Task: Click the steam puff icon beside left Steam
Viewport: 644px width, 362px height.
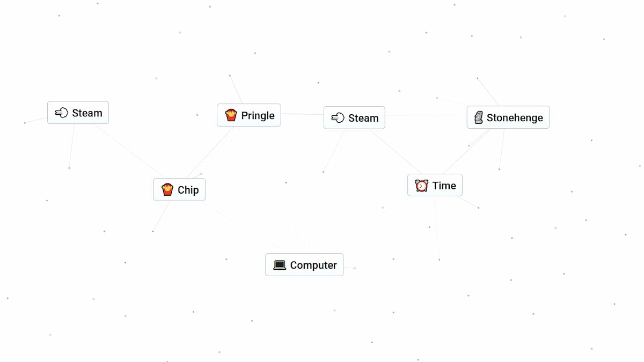Action: pyautogui.click(x=61, y=113)
